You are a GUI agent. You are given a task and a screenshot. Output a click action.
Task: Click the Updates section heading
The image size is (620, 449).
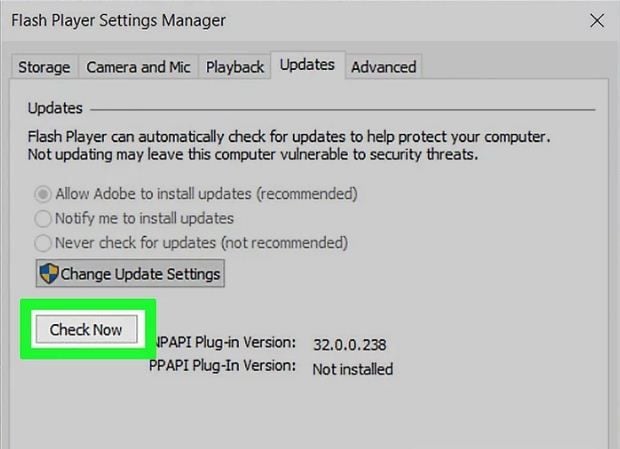[x=55, y=108]
